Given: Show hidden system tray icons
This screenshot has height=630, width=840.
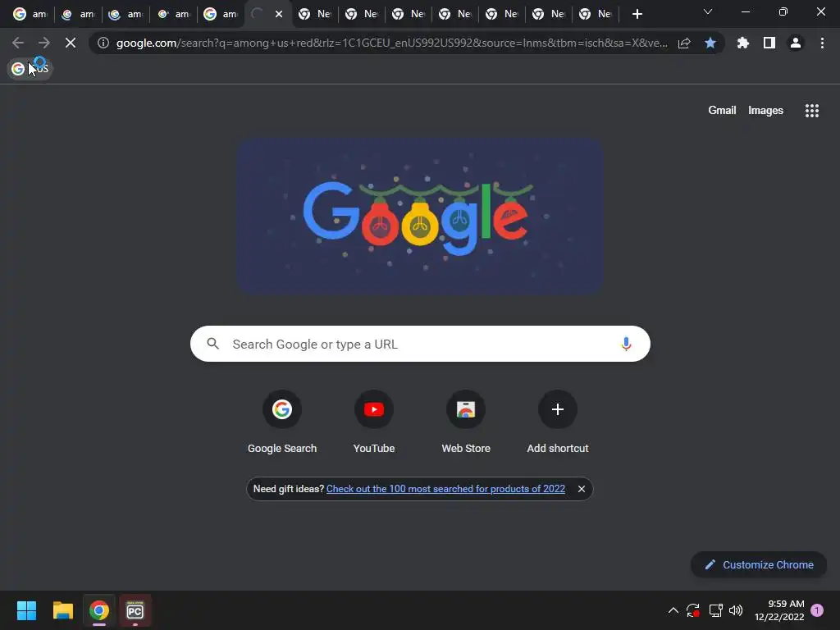Looking at the screenshot, I should [673, 610].
